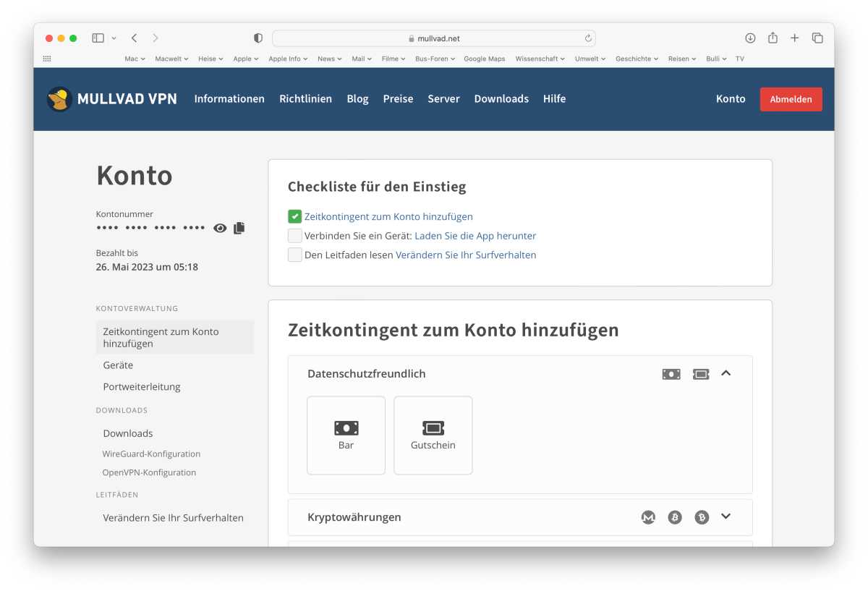Open Geräte in the sidebar

coord(118,365)
